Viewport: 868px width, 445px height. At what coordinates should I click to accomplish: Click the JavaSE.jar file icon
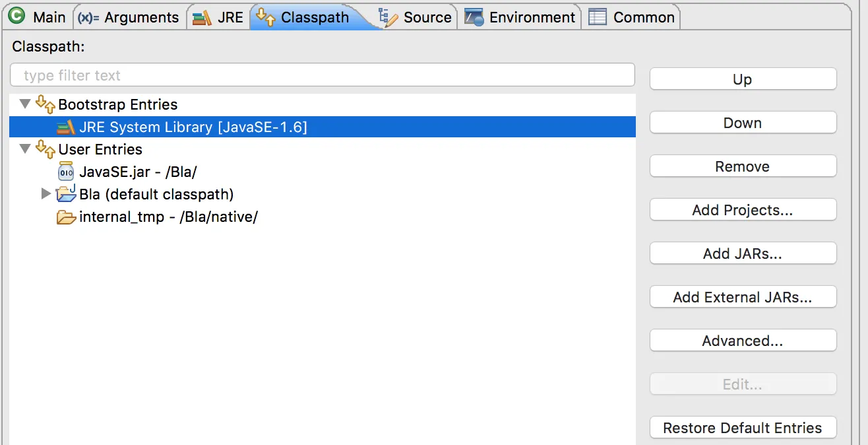(x=66, y=172)
